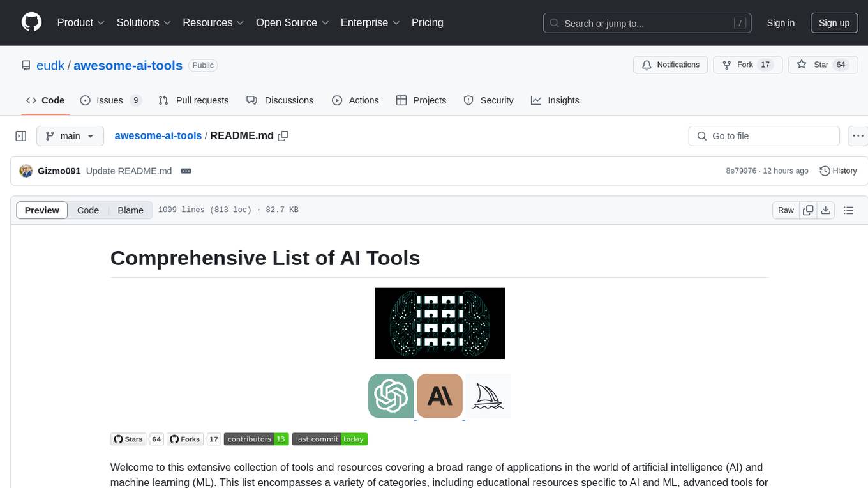This screenshot has height=488, width=868.
Task: Click the Anthropic AI logo icon
Action: click(440, 396)
